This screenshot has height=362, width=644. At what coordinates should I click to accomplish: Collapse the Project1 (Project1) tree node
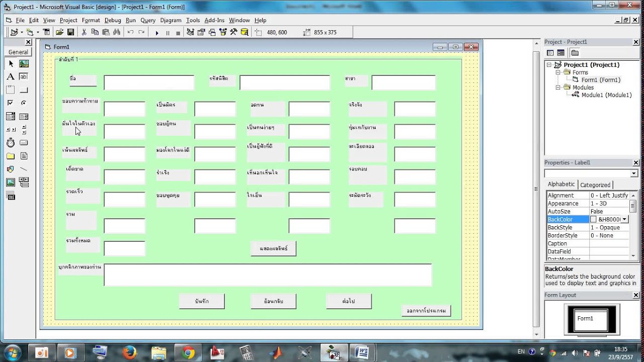tap(549, 65)
